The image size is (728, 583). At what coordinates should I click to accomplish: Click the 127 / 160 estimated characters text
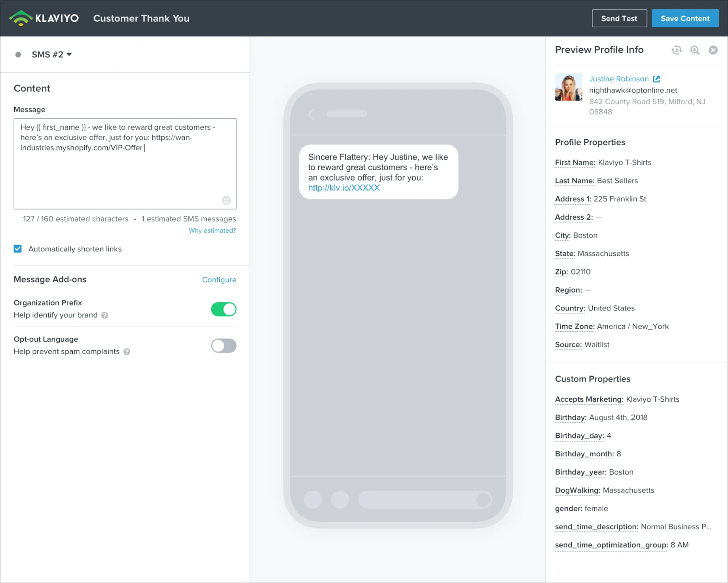(x=76, y=219)
